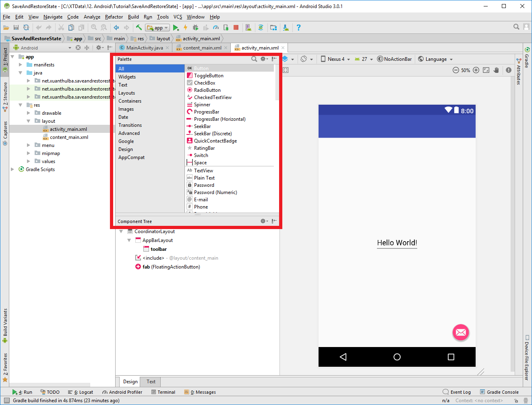Screen dimensions: 532x405
Task: Click the NoActionBar theme button
Action: [394, 59]
